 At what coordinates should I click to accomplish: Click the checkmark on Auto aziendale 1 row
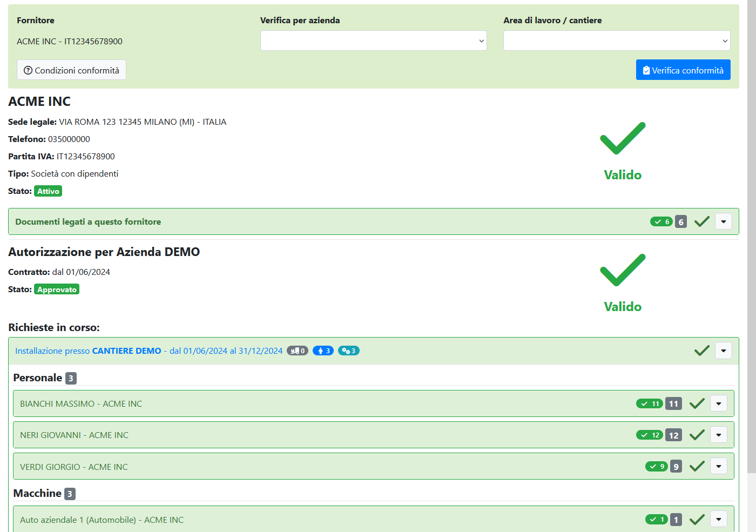(697, 520)
